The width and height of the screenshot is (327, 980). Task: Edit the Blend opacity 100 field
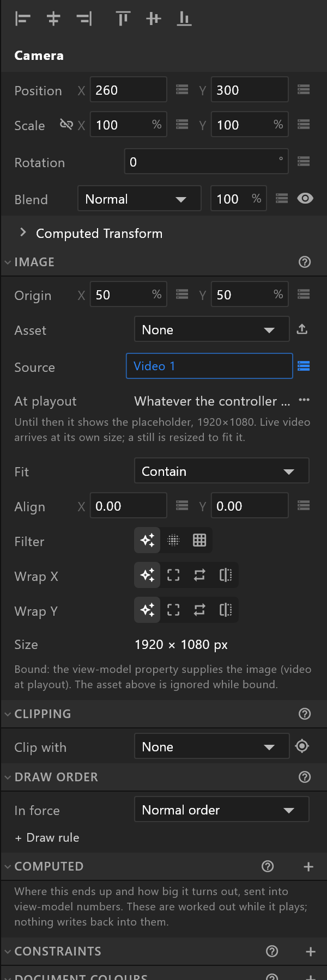click(x=239, y=198)
